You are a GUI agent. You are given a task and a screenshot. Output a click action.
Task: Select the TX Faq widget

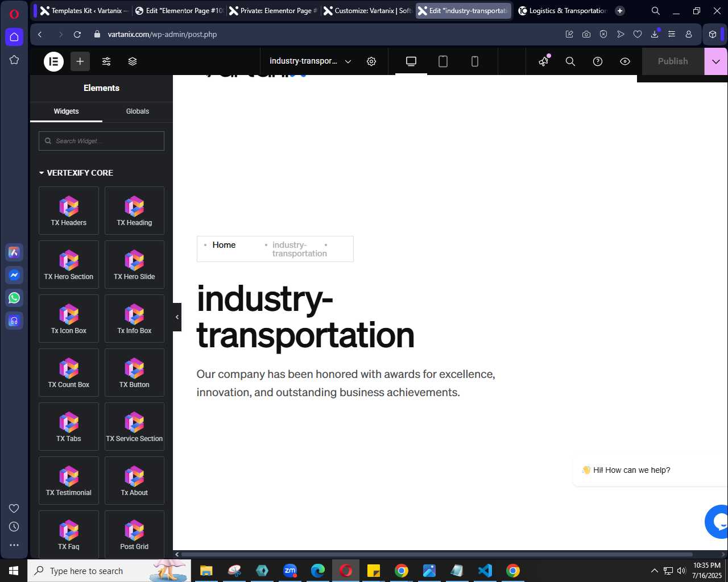(69, 535)
